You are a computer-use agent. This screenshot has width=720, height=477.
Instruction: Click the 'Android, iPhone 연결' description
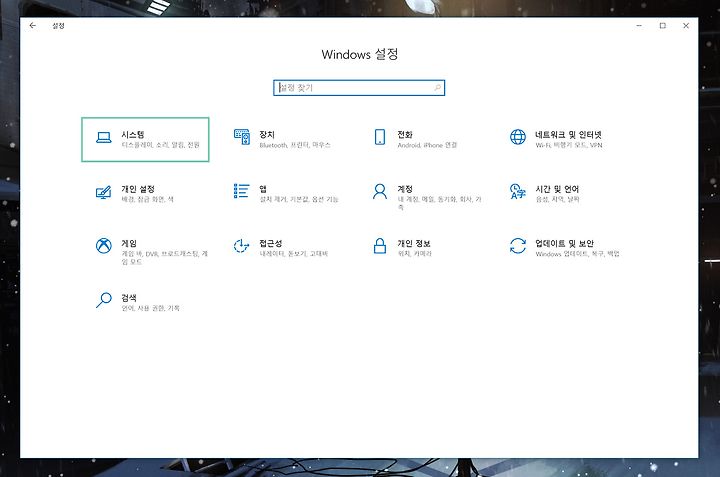pos(427,145)
